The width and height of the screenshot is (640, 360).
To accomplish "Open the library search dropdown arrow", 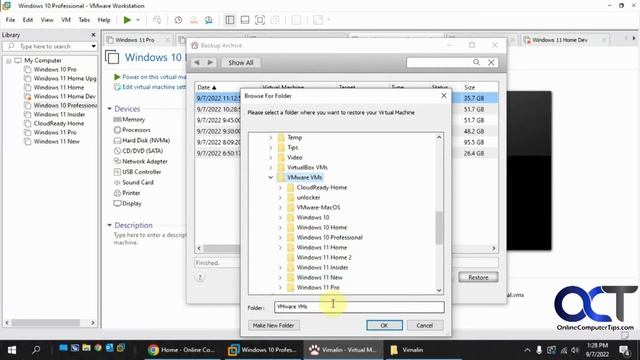I will coord(93,46).
